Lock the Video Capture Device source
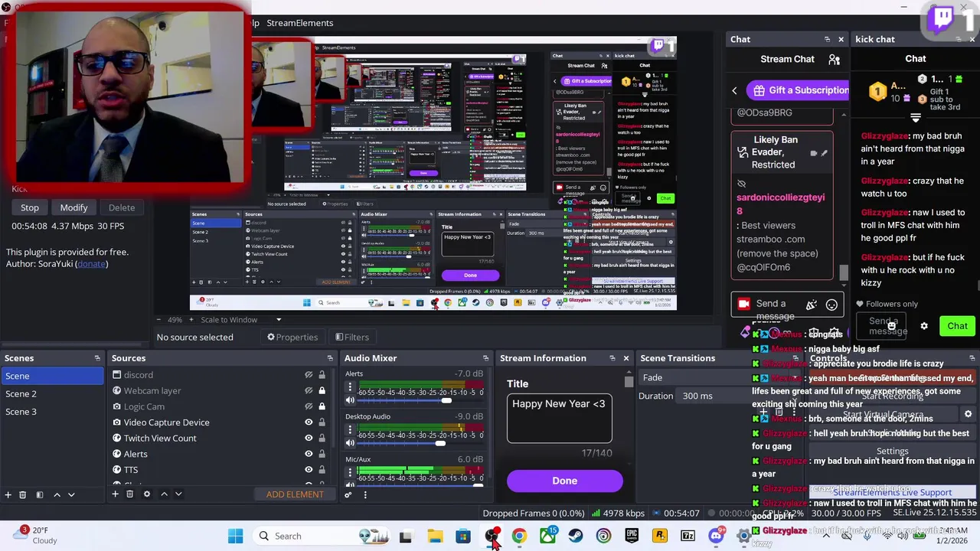 click(322, 422)
